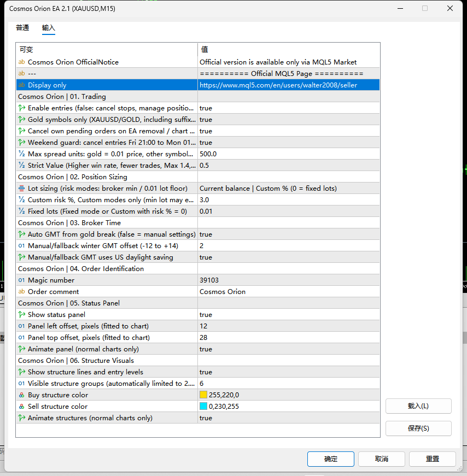
Task: Click the Custom risk % value 3.0
Action: (288, 200)
